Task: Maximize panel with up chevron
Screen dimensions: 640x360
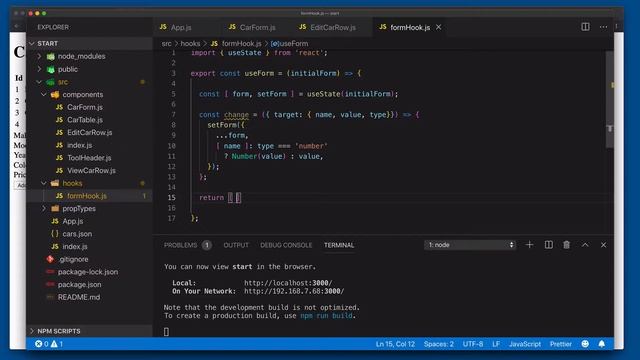Action: click(x=585, y=245)
